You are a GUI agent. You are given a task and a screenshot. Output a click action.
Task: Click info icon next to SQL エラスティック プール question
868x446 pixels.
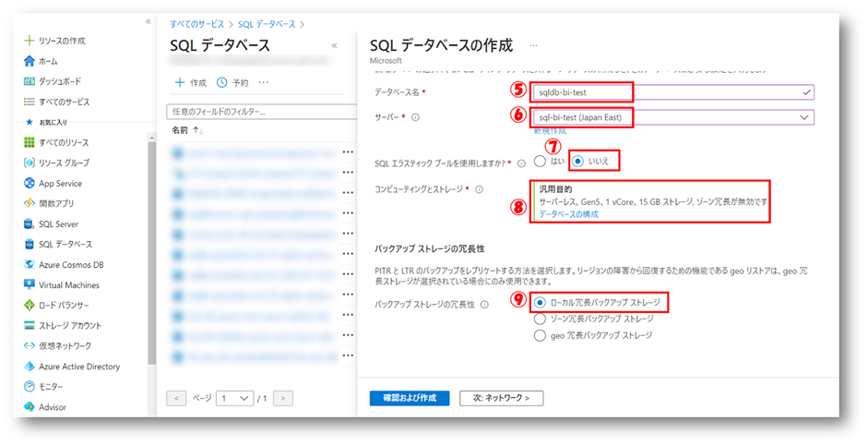click(521, 163)
